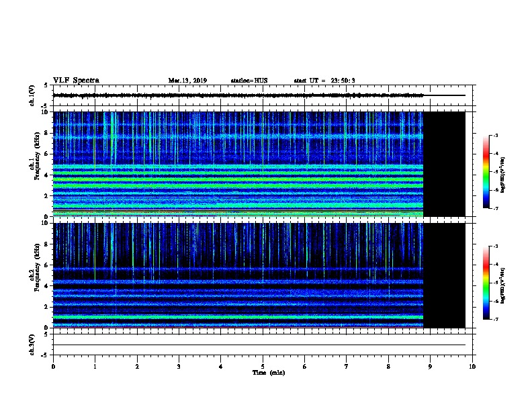
Task: Click the ch.1 spectrogram color scale bar
Action: (x=486, y=172)
